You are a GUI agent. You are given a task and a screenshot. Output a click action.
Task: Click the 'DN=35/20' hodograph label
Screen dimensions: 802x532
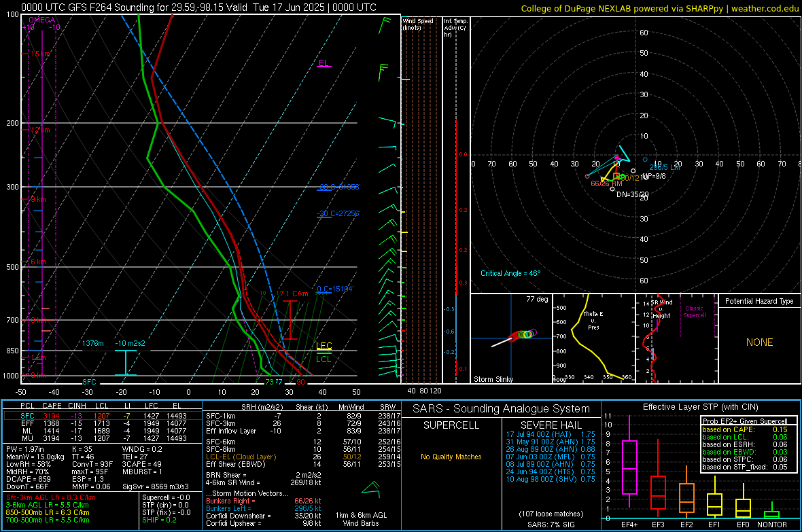(x=632, y=194)
